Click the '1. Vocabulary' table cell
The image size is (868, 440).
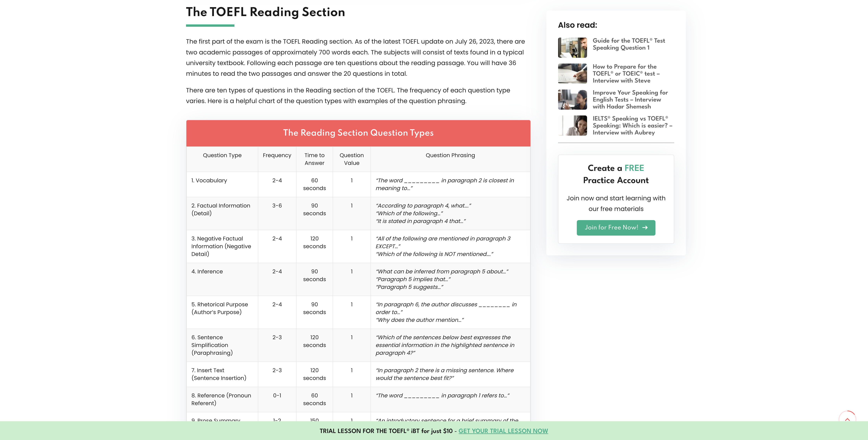[209, 181]
